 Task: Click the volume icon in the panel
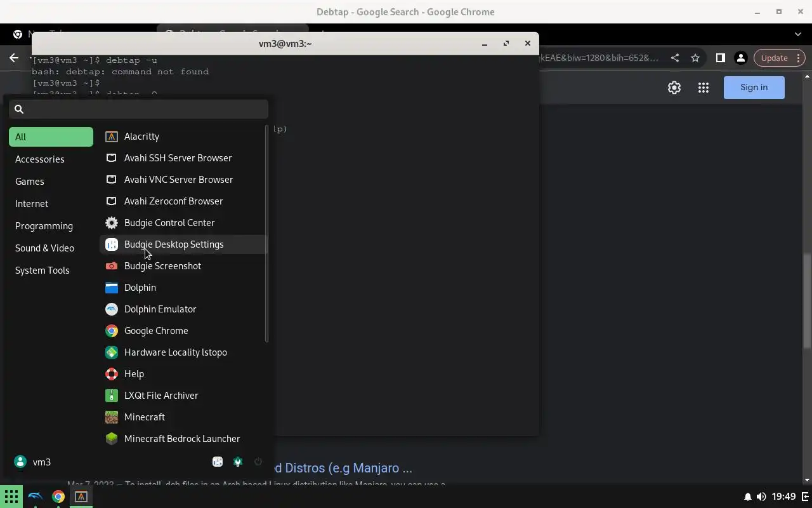pyautogui.click(x=761, y=497)
